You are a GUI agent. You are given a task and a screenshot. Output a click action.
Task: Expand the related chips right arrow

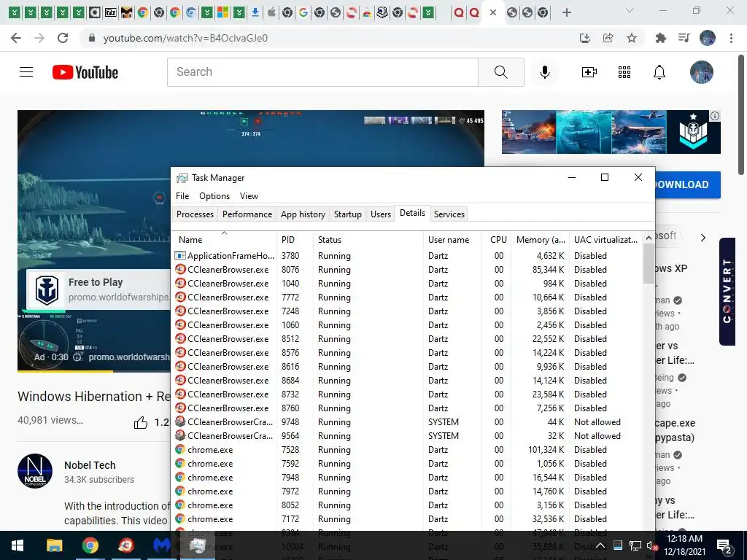tap(703, 238)
